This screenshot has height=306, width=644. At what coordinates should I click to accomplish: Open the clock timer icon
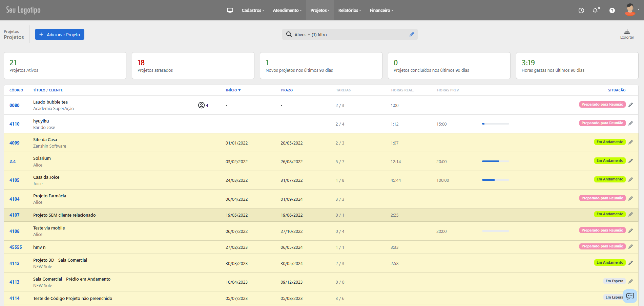[581, 10]
